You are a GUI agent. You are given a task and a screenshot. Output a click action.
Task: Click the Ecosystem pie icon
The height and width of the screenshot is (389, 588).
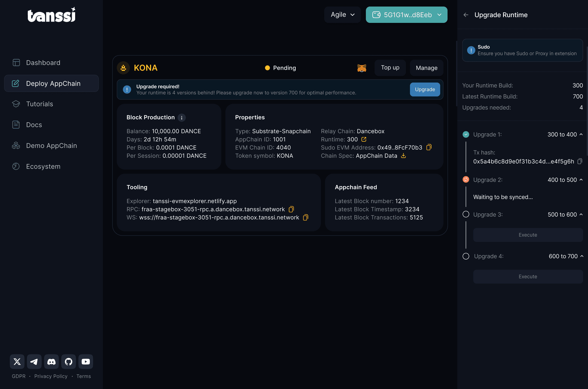pos(16,166)
